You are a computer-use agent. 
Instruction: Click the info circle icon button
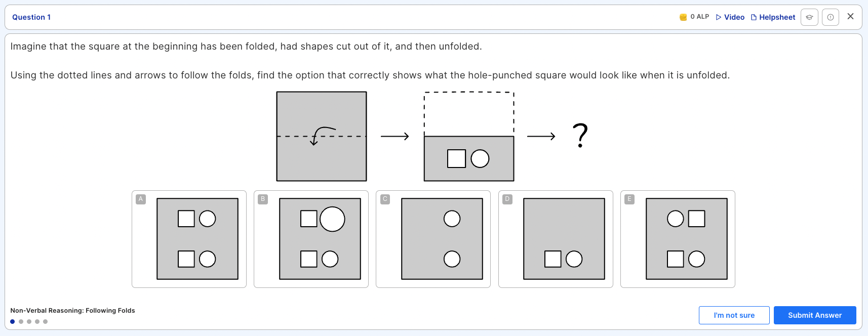coord(831,17)
